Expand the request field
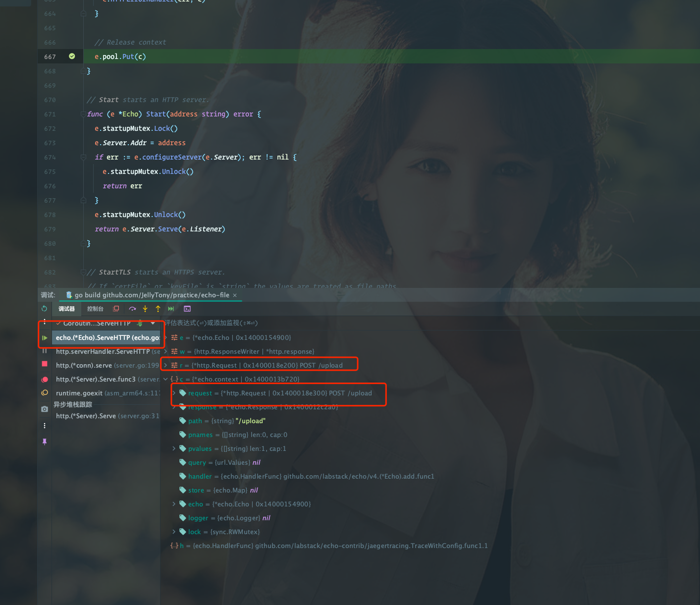700x605 pixels. (174, 393)
